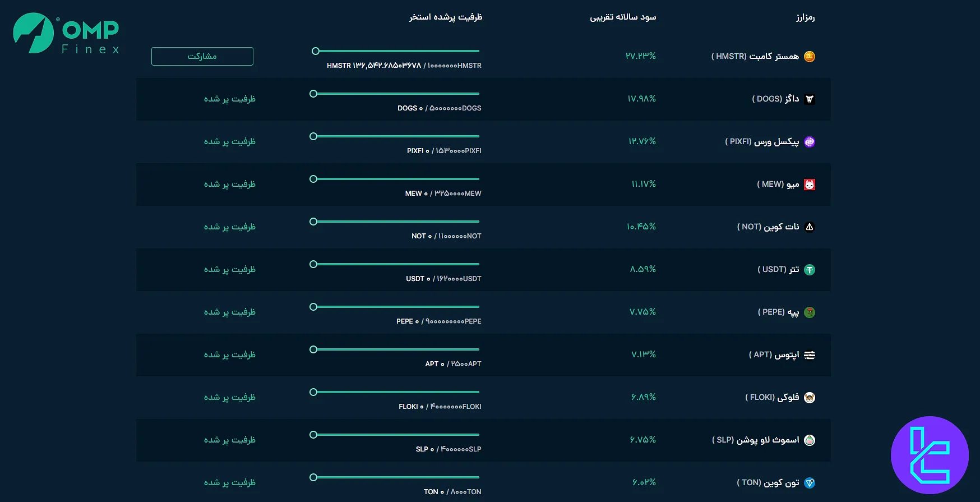This screenshot has height=502, width=980.
Task: Click the ظرفیت پر شده label for DOGS
Action: [x=229, y=99]
